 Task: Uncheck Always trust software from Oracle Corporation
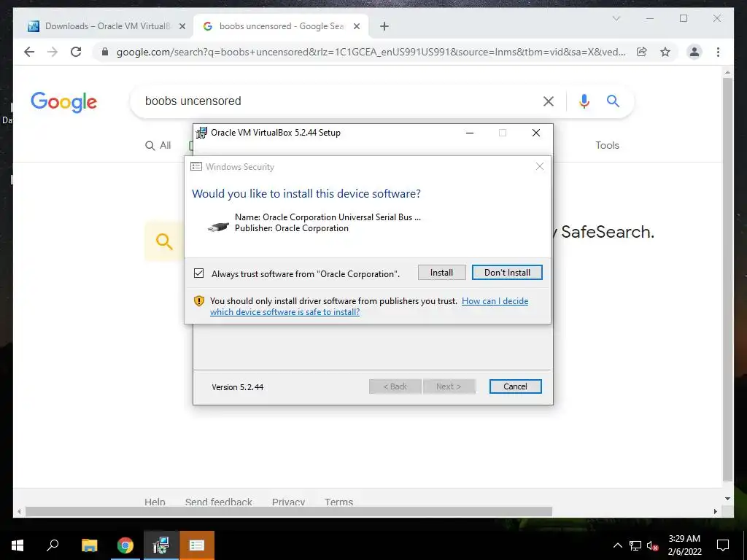click(198, 273)
